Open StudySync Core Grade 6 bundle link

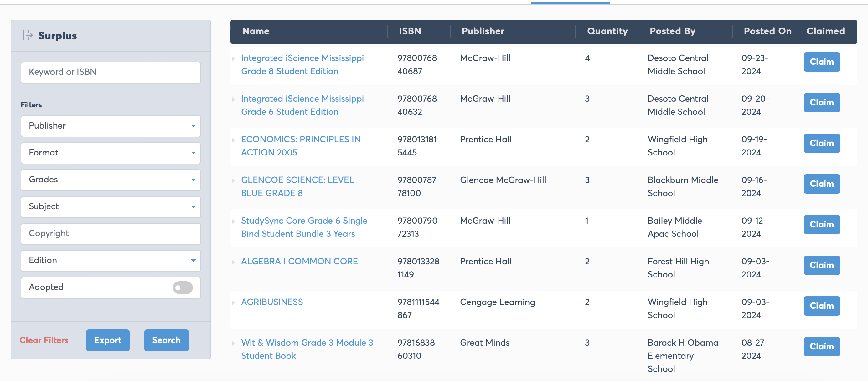click(304, 227)
